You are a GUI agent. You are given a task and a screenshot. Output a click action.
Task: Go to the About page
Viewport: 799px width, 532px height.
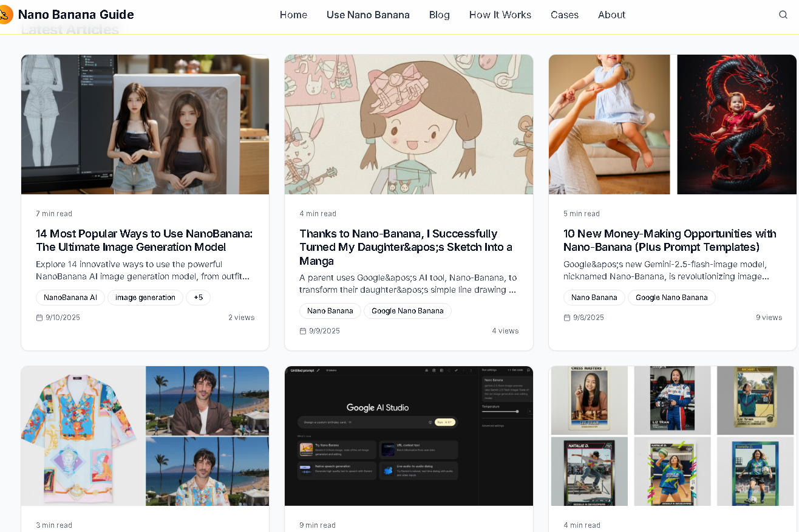611,15
